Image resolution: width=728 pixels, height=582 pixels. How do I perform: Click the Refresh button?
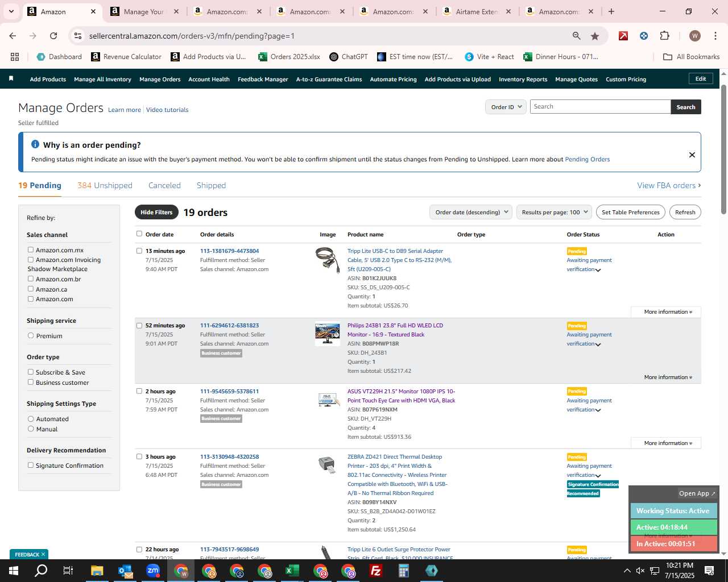685,212
